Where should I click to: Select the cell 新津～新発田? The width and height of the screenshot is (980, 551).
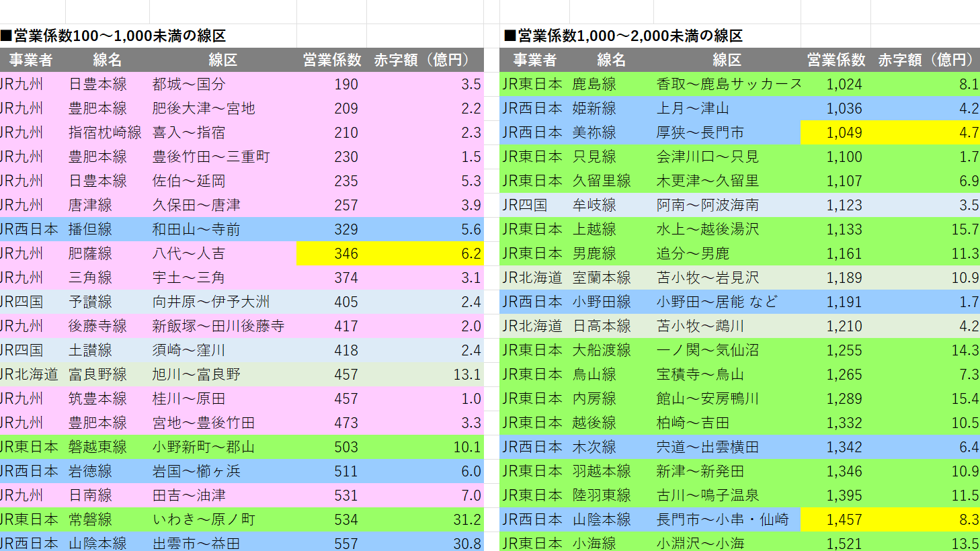[x=727, y=471]
